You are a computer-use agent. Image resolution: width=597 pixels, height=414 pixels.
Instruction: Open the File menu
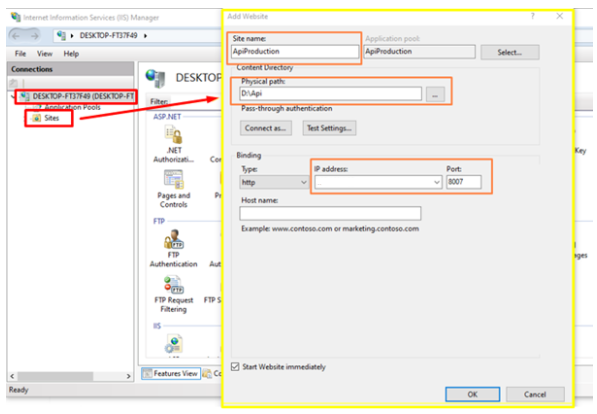tap(20, 54)
